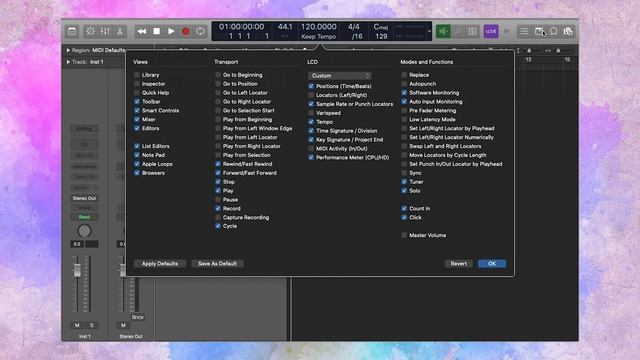Show the Mixer faders icon
Viewport: 640px width, 360px height.
(x=105, y=31)
